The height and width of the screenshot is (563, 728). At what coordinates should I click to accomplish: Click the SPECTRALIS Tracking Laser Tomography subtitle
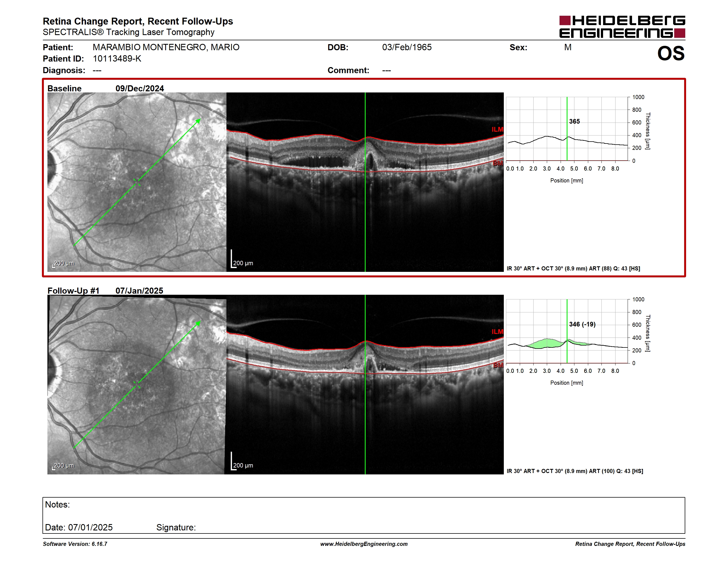(x=128, y=32)
